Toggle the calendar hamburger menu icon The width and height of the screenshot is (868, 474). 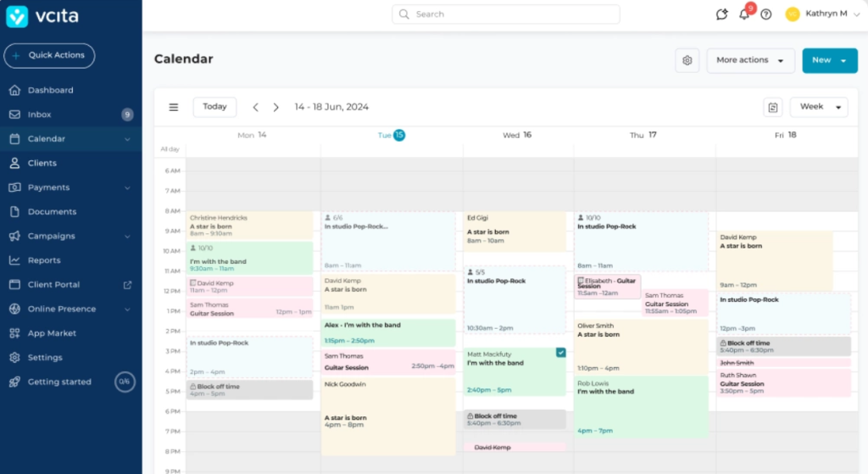(x=174, y=107)
